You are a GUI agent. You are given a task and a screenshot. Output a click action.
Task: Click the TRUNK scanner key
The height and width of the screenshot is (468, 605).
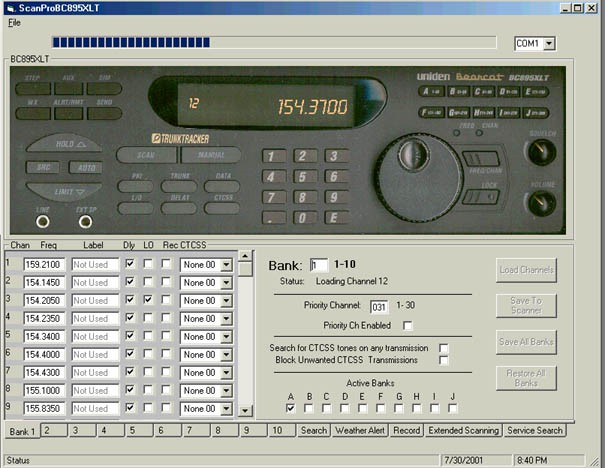click(179, 186)
